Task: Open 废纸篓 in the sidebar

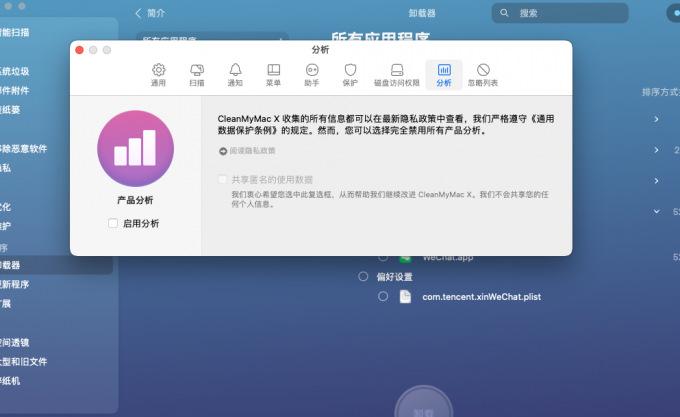Action: pos(10,110)
